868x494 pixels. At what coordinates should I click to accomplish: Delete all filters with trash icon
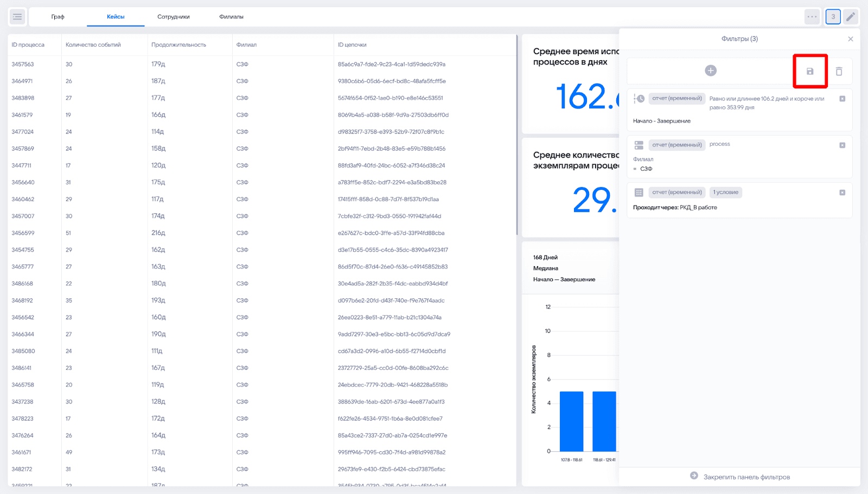pos(839,71)
